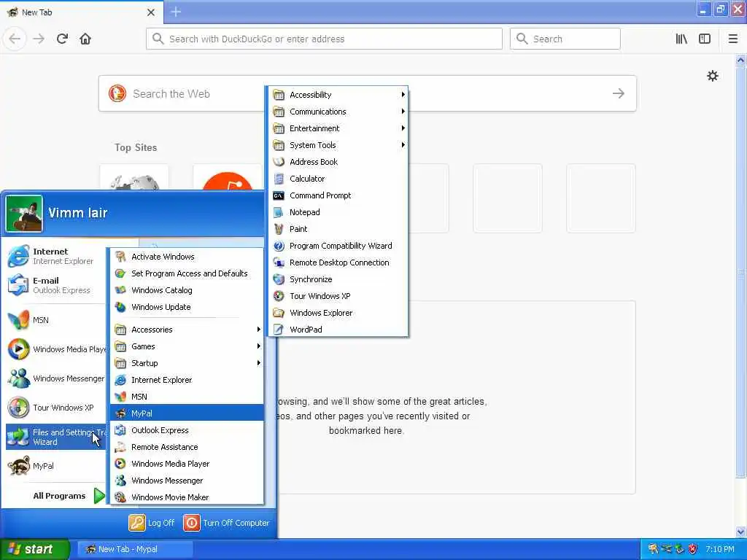This screenshot has width=747, height=560.
Task: Launch Windows Media Player from All Programs list
Action: (187, 464)
